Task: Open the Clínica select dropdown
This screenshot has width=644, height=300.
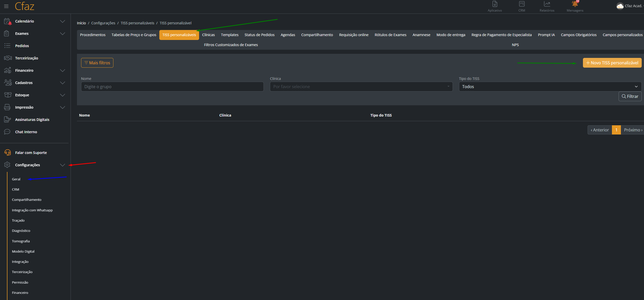Action: (x=361, y=87)
